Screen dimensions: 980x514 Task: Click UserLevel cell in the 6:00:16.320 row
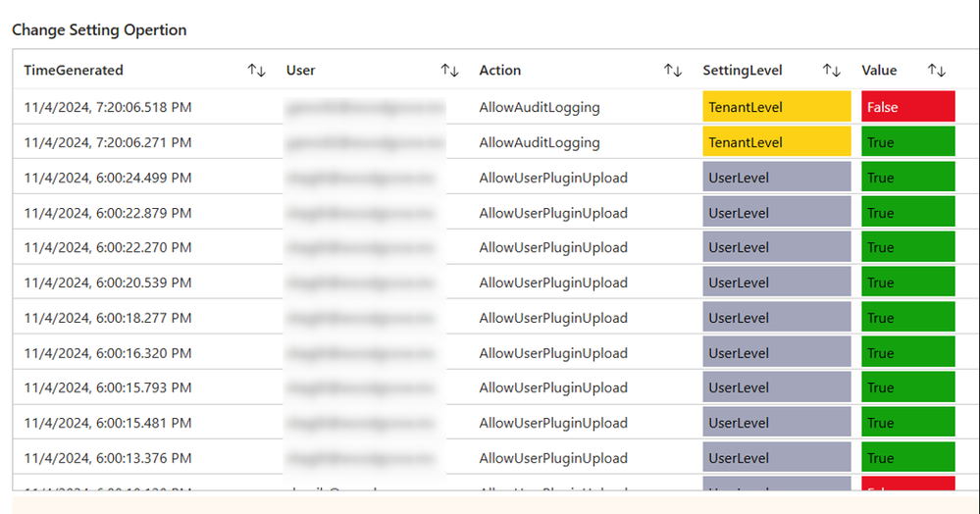pyautogui.click(x=777, y=351)
